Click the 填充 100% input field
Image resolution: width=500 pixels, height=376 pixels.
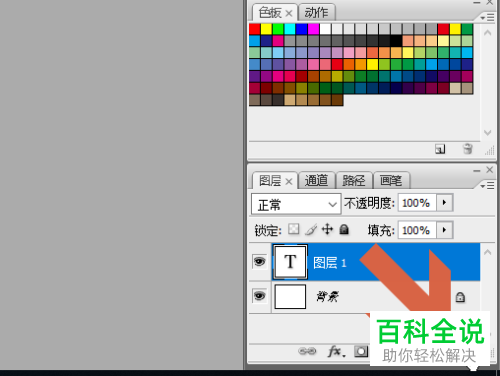point(417,230)
